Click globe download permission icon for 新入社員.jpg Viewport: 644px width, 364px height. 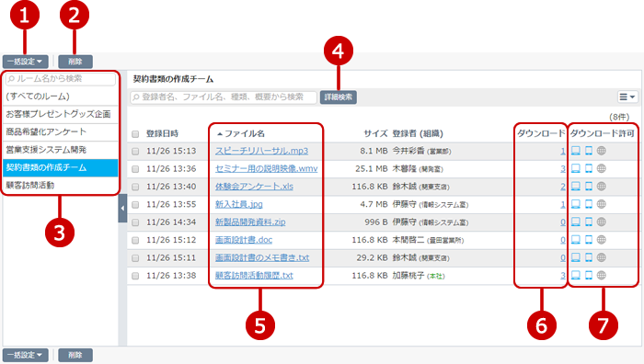(x=602, y=204)
